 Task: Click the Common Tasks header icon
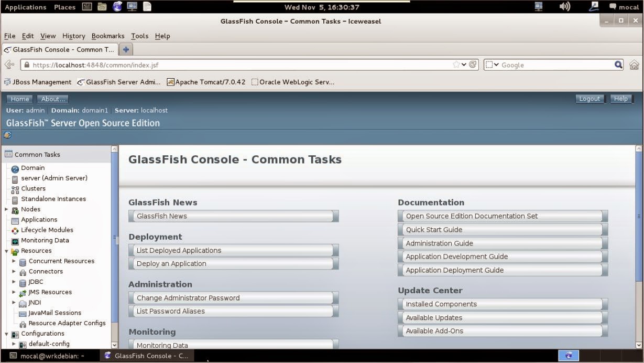8,154
